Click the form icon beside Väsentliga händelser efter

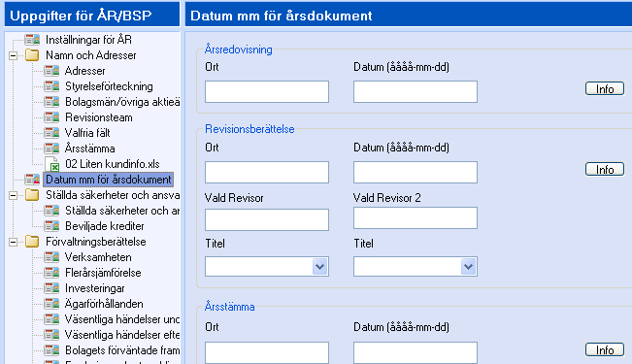pos(51,335)
